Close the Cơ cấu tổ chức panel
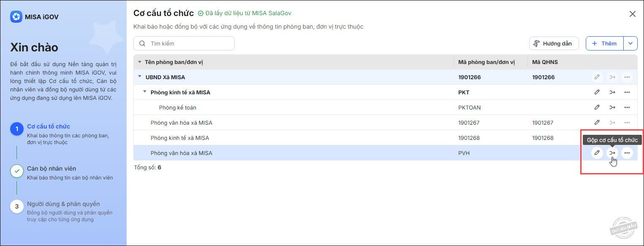This screenshot has width=644, height=246. pyautogui.click(x=633, y=14)
